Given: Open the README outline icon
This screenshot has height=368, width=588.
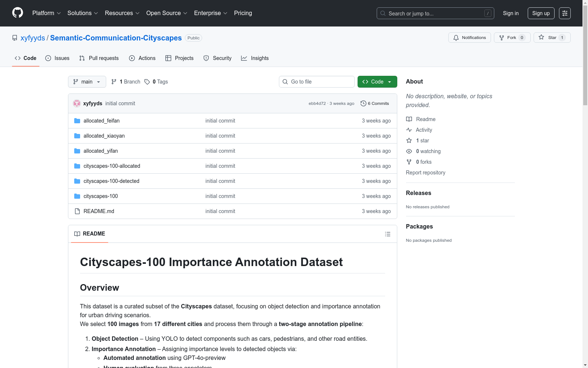Looking at the screenshot, I should (x=387, y=234).
